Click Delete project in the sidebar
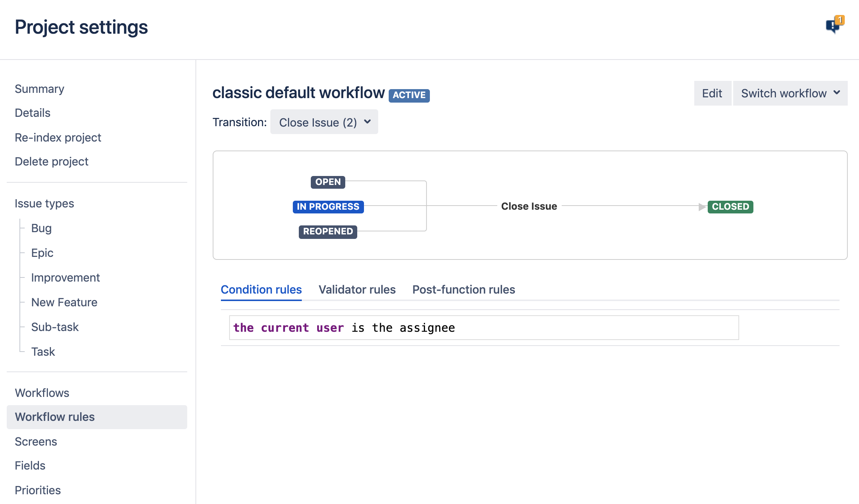 click(52, 162)
